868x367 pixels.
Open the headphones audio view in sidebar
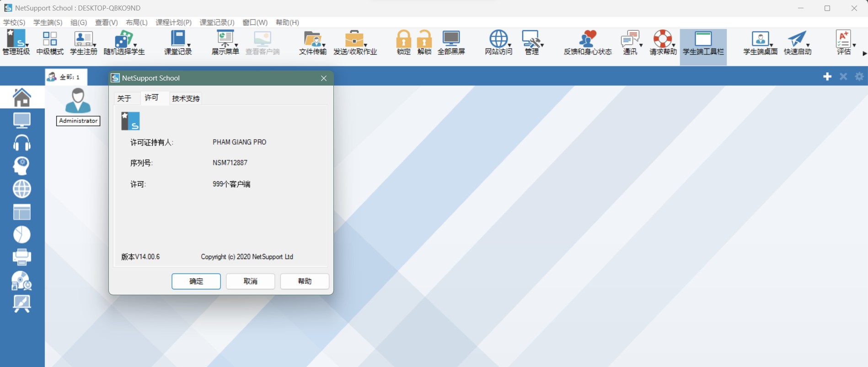(21, 143)
